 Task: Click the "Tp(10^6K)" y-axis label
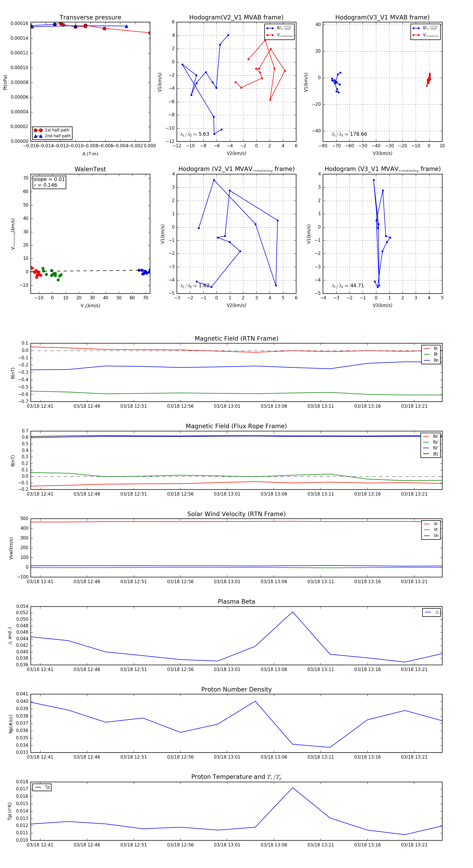(10, 811)
